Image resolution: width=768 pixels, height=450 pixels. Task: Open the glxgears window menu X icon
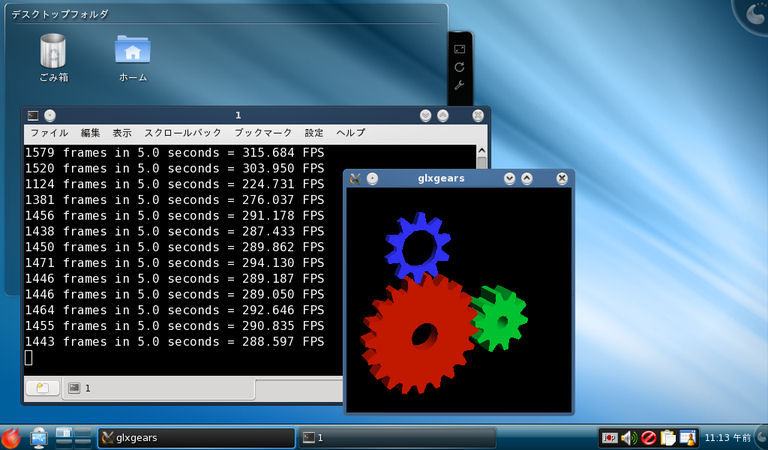tap(355, 179)
